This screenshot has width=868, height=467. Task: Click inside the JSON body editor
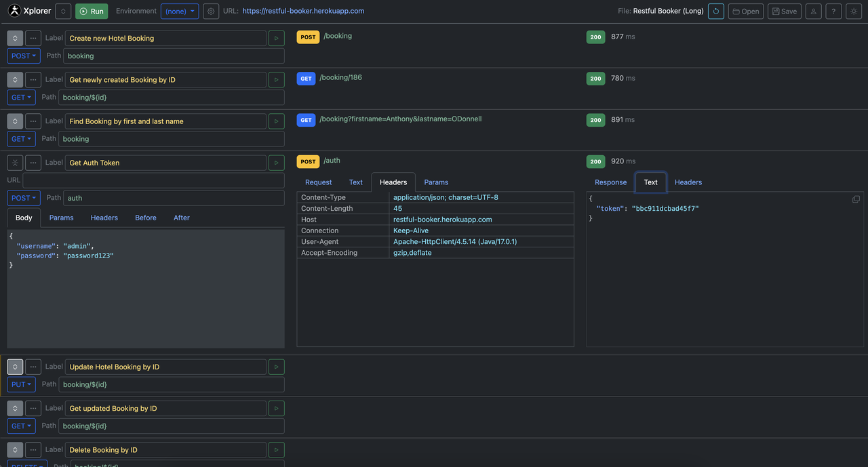(x=146, y=289)
